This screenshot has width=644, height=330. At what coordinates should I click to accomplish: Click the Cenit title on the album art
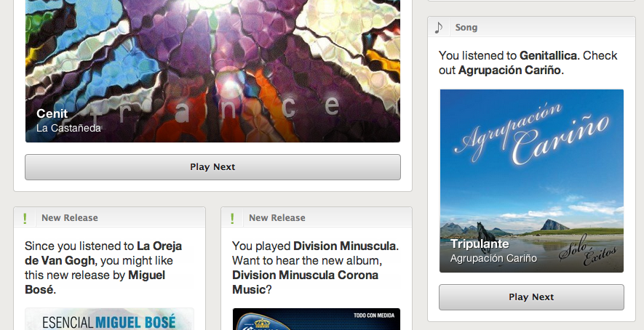point(52,113)
